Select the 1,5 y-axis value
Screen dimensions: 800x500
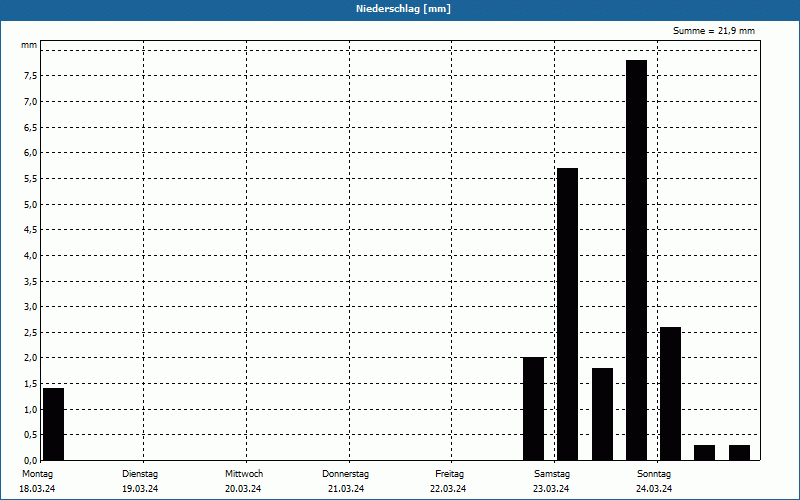31,384
